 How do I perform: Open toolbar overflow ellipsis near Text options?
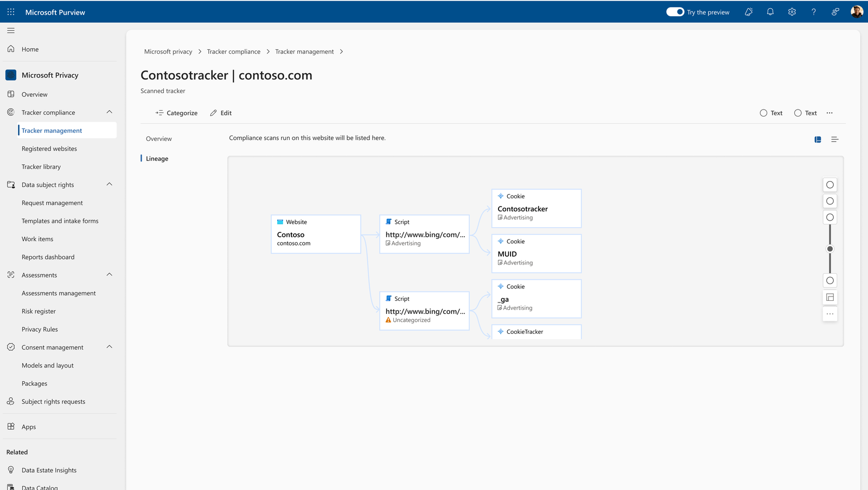[x=829, y=113]
